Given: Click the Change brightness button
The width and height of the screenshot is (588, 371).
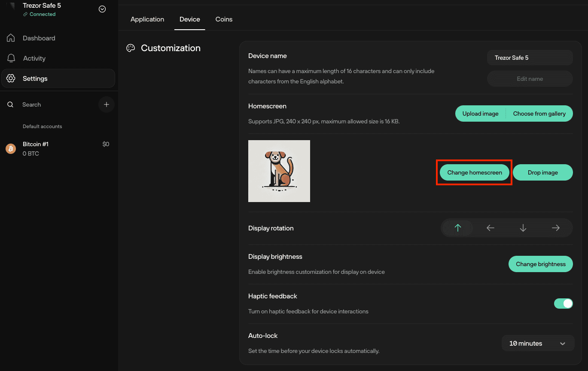Looking at the screenshot, I should (x=540, y=264).
